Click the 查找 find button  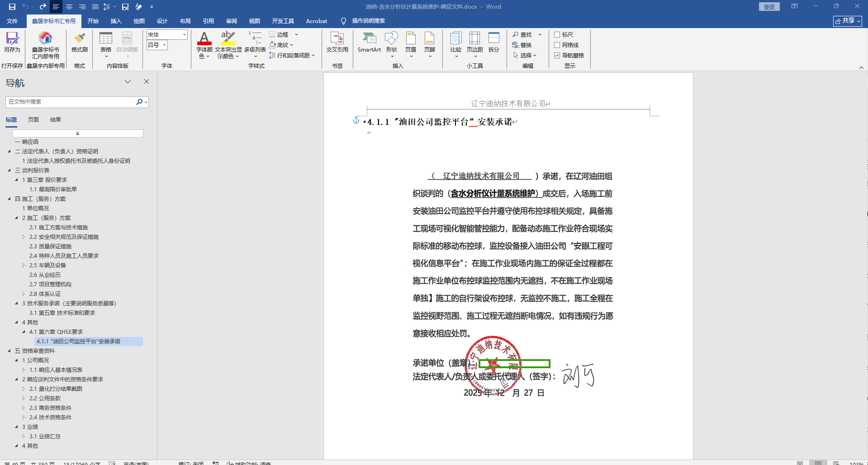[x=522, y=34]
